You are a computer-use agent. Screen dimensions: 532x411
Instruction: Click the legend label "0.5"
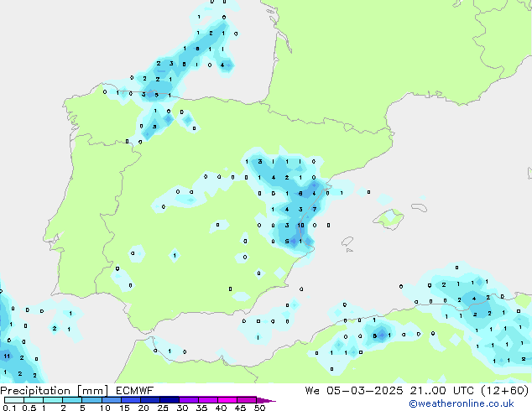tap(29, 408)
